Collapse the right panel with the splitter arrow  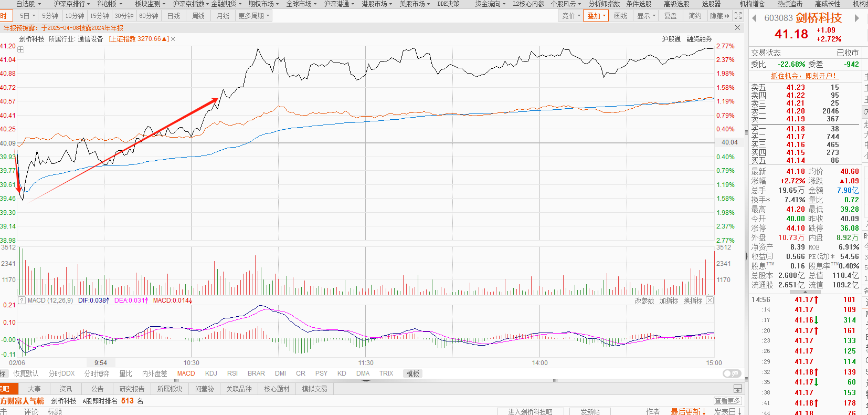[746, 256]
